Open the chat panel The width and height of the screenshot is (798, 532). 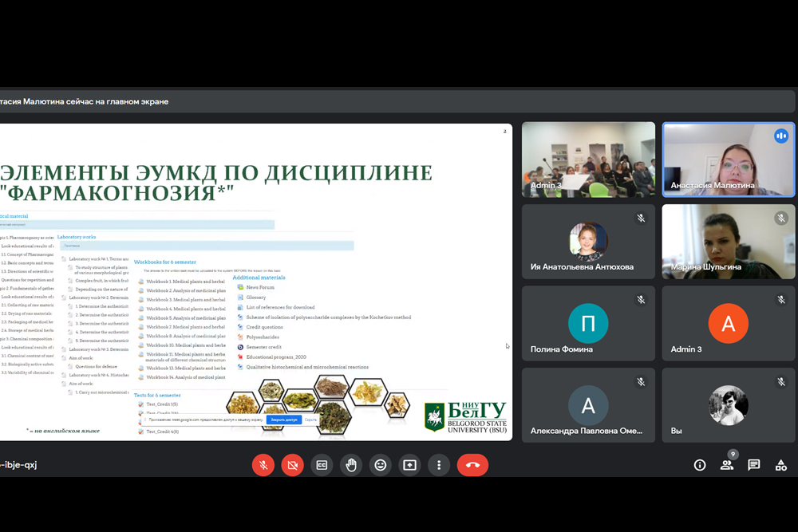tap(754, 465)
